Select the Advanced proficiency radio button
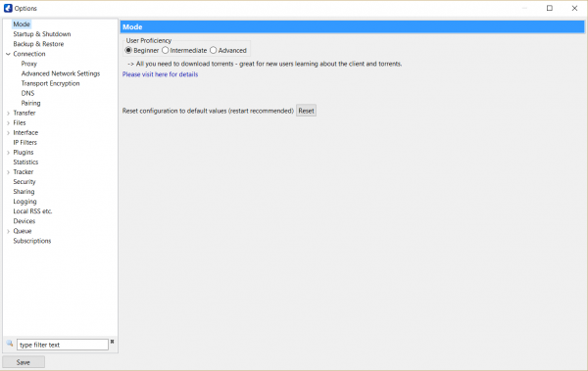The height and width of the screenshot is (371, 588). coord(213,50)
